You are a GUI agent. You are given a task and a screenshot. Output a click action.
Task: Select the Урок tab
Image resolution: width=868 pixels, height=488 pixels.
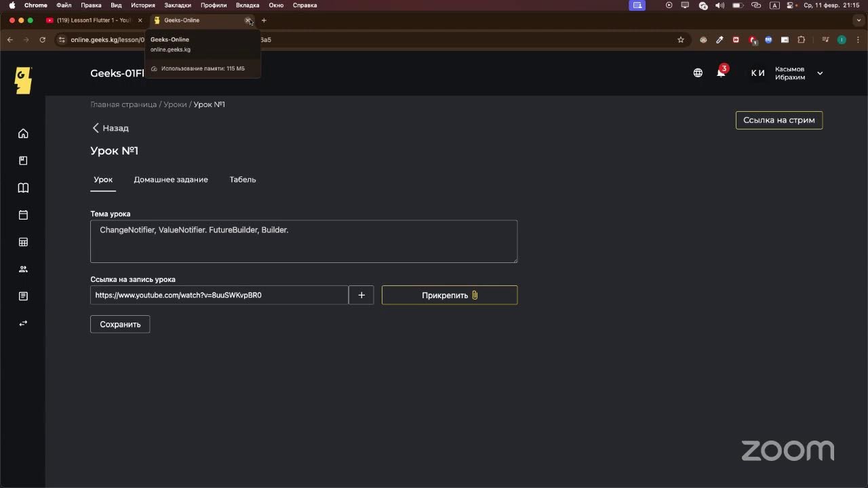click(103, 180)
